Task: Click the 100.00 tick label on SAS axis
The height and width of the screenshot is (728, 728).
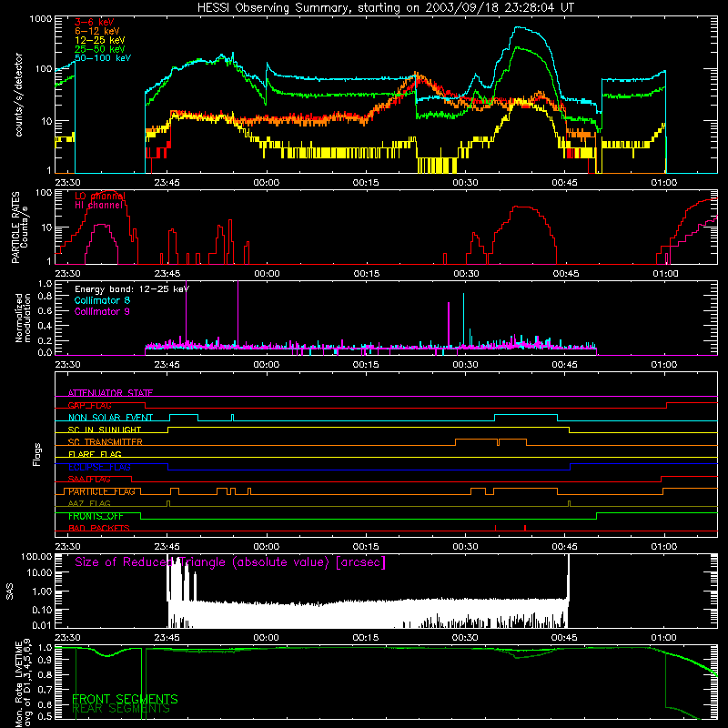Action: (x=36, y=556)
